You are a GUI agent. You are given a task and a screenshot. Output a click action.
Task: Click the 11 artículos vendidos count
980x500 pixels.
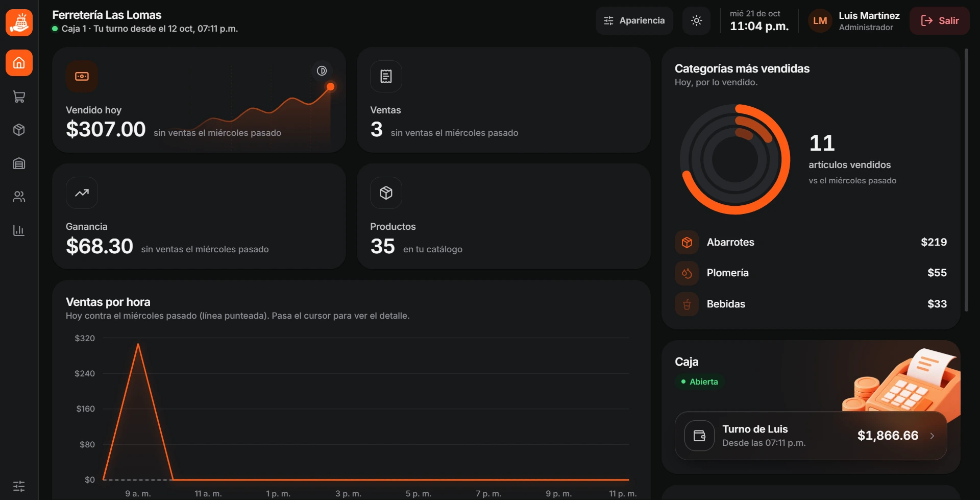point(822,143)
